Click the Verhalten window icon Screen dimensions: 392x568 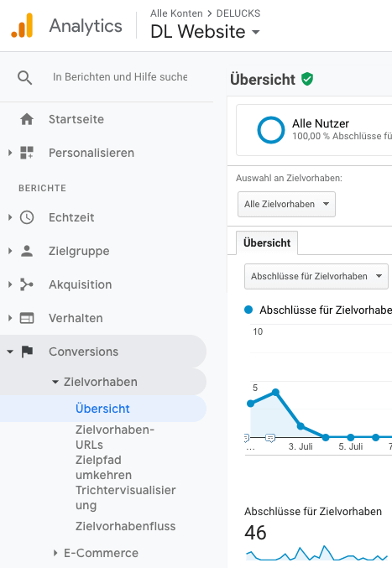(x=27, y=318)
